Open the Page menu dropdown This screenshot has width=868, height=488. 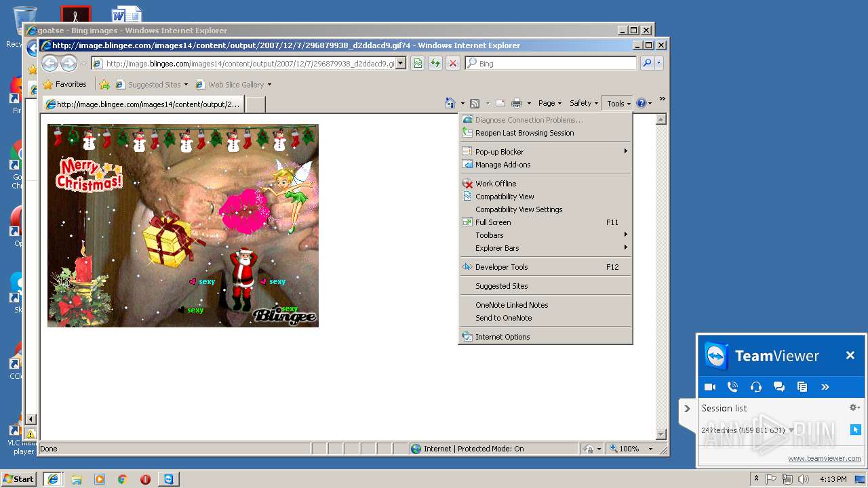tap(549, 104)
